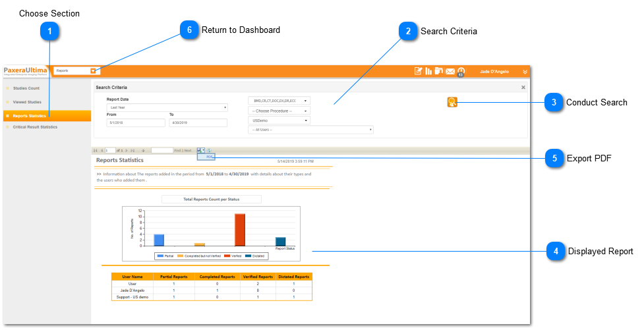644x330 pixels.
Task: Go to next report page
Action: point(127,151)
